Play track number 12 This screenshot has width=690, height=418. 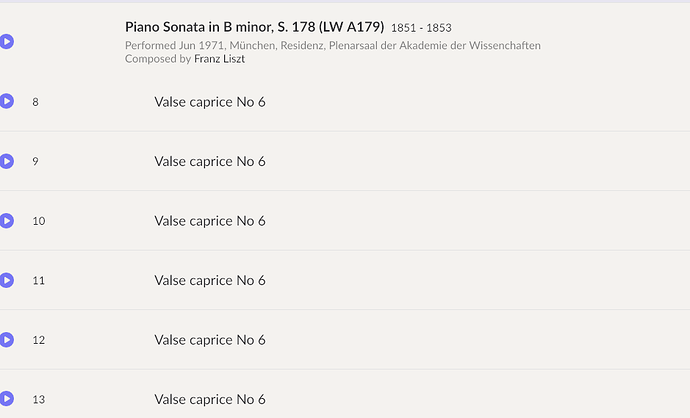(x=7, y=340)
